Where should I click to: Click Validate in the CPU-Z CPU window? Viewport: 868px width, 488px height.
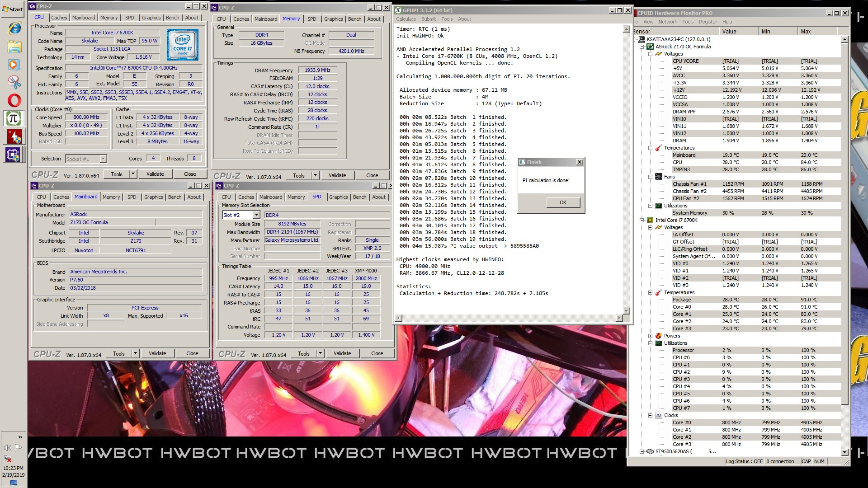tap(155, 174)
